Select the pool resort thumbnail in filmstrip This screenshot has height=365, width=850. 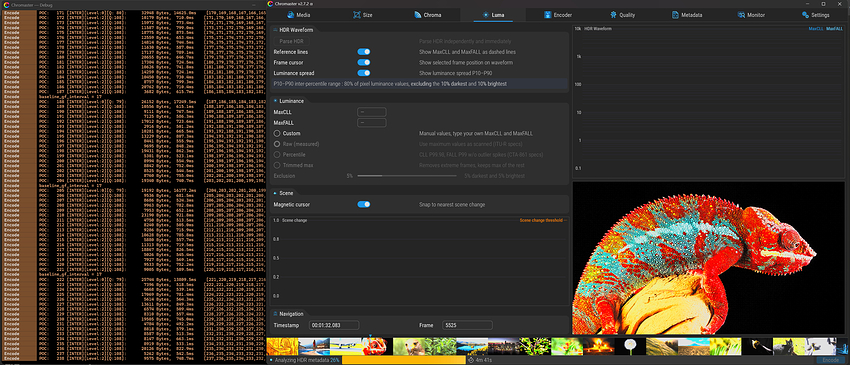(x=314, y=347)
